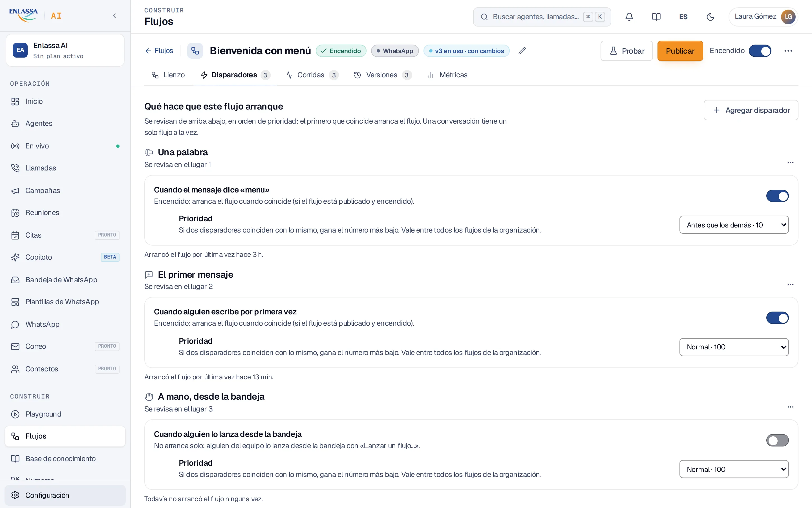
Task: Click Agregar disparador
Action: pyautogui.click(x=751, y=110)
